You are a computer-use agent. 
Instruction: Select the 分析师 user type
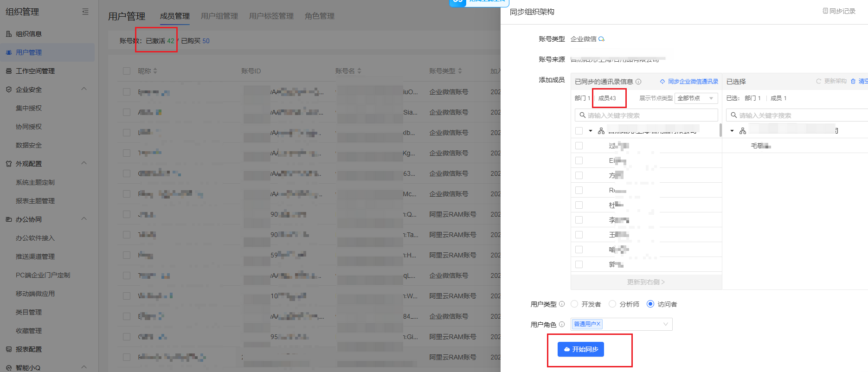coord(612,304)
